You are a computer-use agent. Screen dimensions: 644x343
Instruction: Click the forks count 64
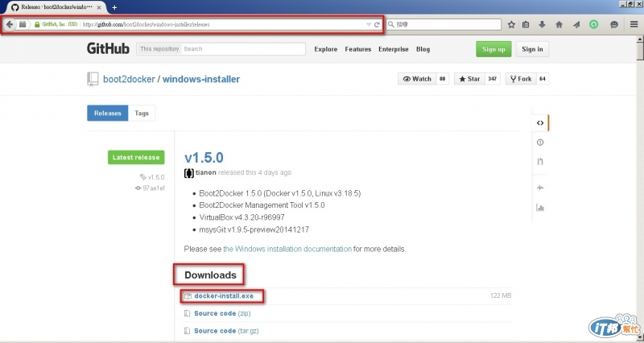[543, 79]
